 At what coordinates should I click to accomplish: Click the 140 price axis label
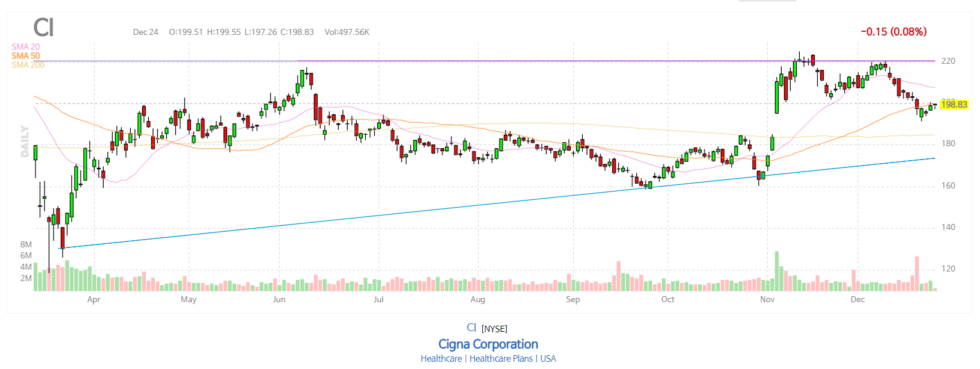(948, 227)
